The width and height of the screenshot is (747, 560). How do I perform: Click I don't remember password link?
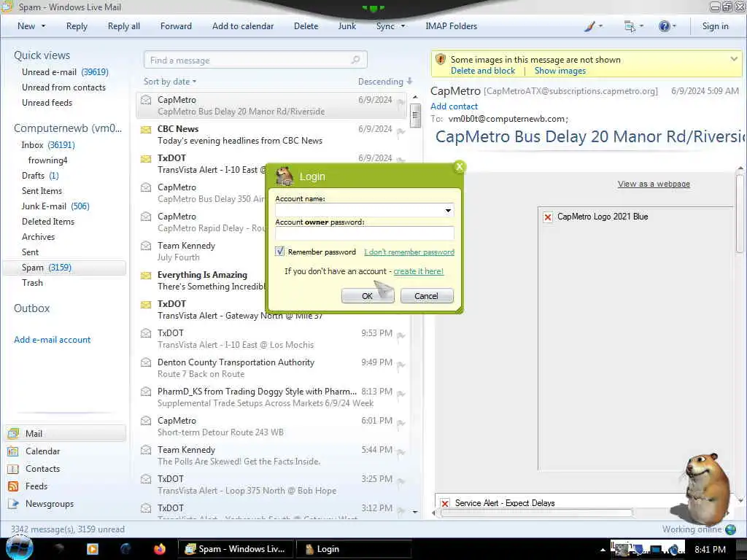409,252
